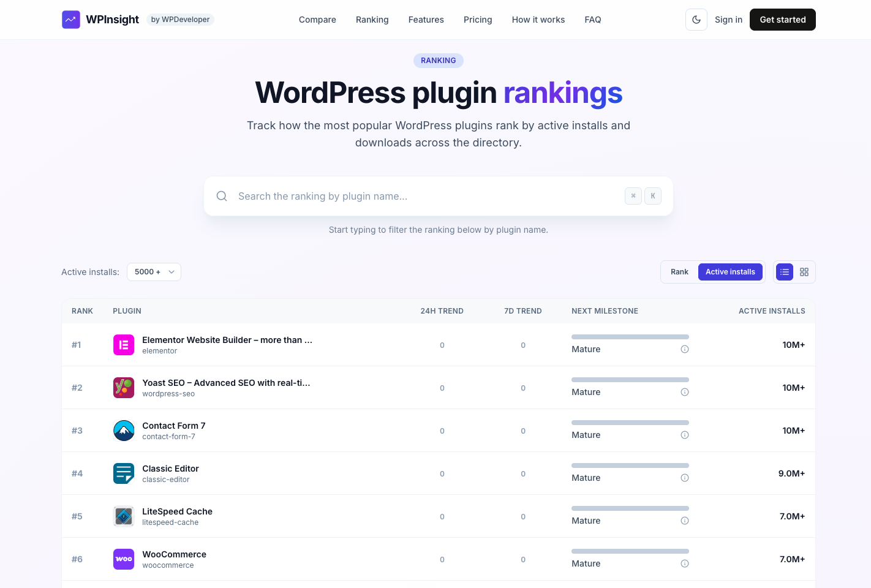Click the WPInsight logo icon

pyautogui.click(x=71, y=20)
